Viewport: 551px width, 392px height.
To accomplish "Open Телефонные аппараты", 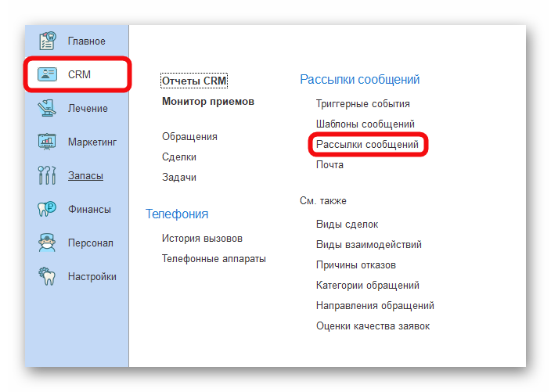I will pos(214,259).
